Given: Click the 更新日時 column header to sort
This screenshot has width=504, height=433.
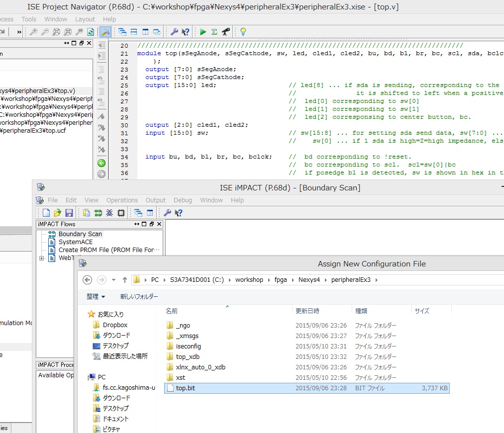Looking at the screenshot, I should [307, 311].
